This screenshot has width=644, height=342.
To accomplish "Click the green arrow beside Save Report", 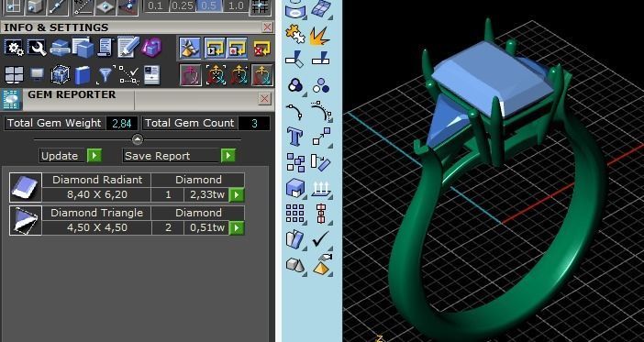I will [228, 156].
